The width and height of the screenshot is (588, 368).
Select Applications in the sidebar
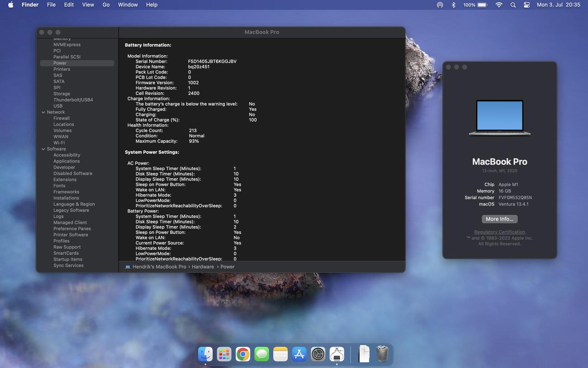click(66, 161)
